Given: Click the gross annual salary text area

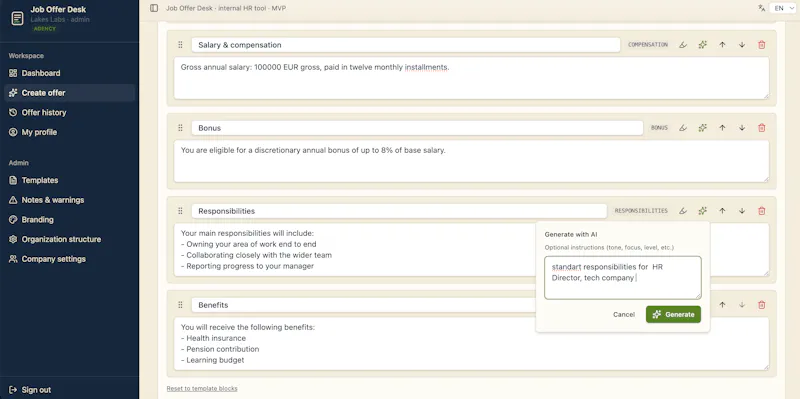Looking at the screenshot, I should tap(471, 78).
